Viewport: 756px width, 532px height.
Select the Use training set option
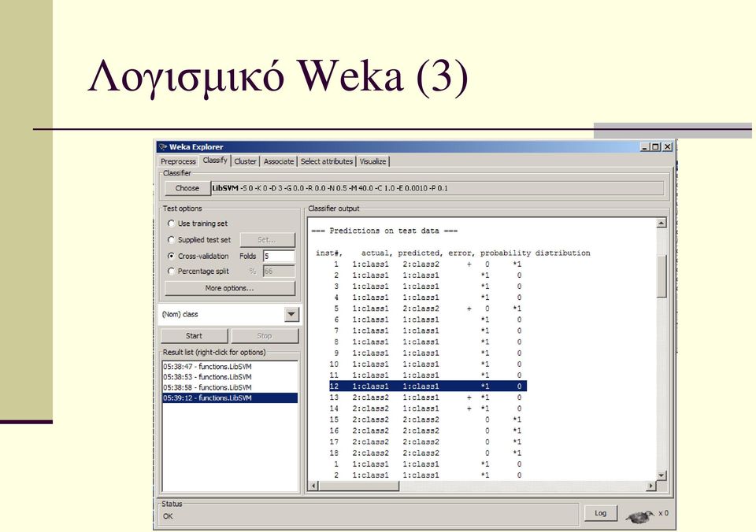point(171,224)
